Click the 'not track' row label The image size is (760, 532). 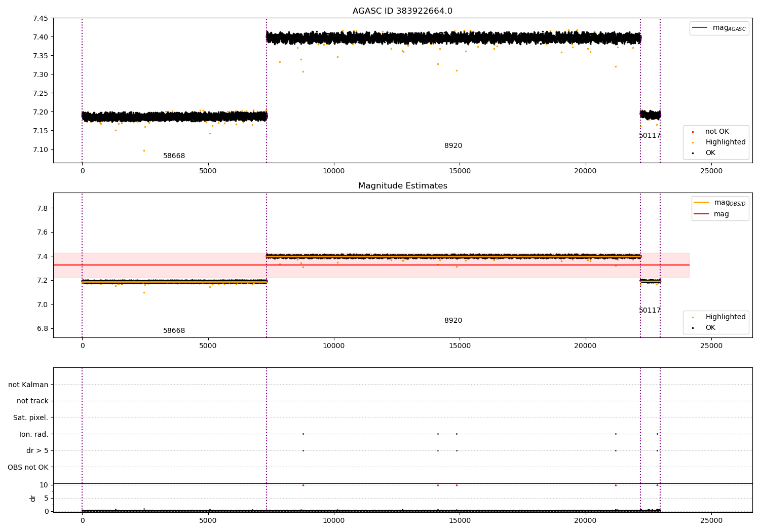point(32,401)
